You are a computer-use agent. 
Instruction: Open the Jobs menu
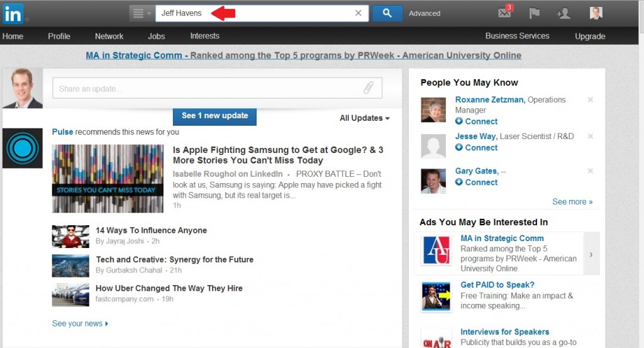click(x=156, y=36)
